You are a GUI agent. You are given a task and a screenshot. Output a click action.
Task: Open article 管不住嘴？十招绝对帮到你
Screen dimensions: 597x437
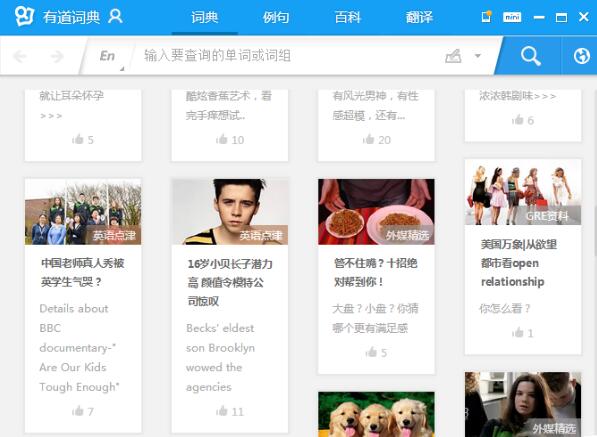[376, 272]
